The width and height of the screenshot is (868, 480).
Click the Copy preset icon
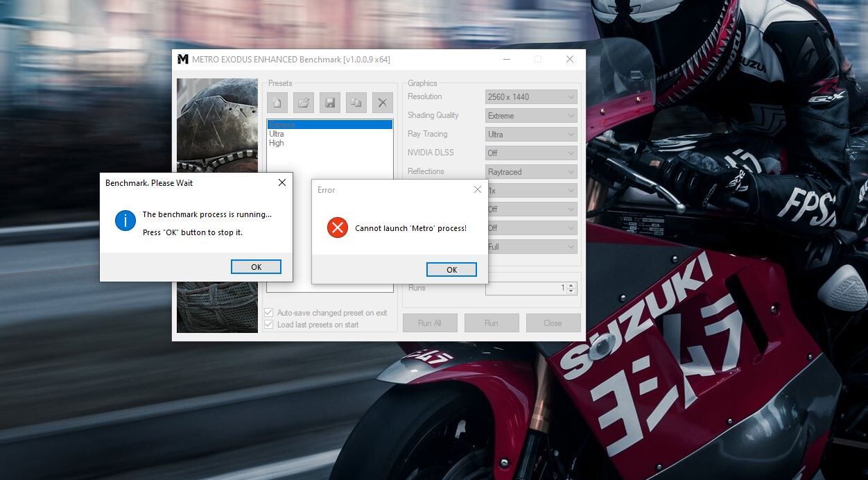point(356,103)
